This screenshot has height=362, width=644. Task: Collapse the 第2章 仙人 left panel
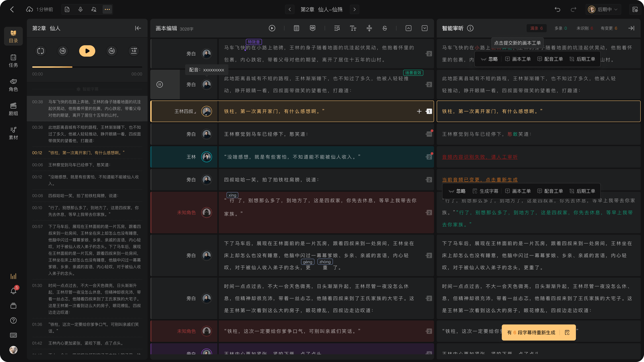click(x=138, y=28)
